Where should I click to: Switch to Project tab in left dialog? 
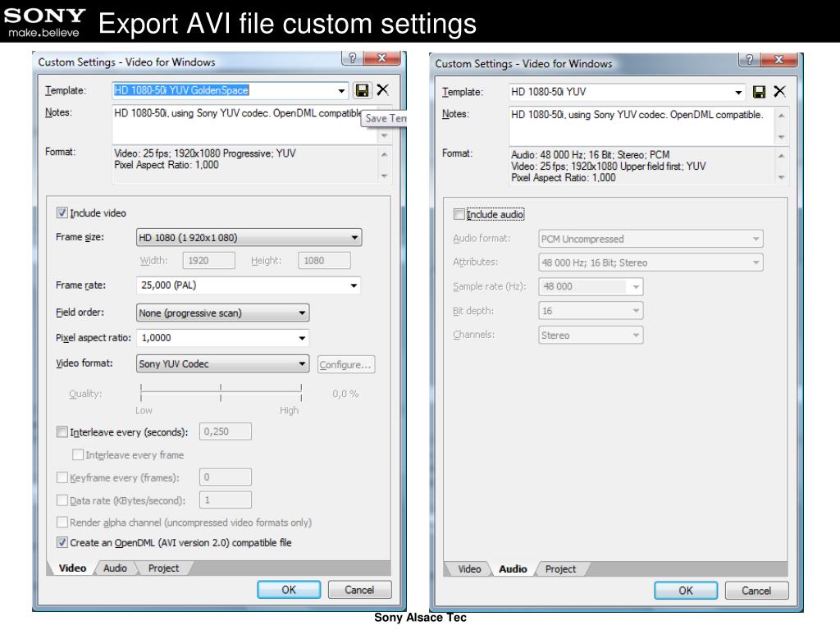(x=163, y=568)
